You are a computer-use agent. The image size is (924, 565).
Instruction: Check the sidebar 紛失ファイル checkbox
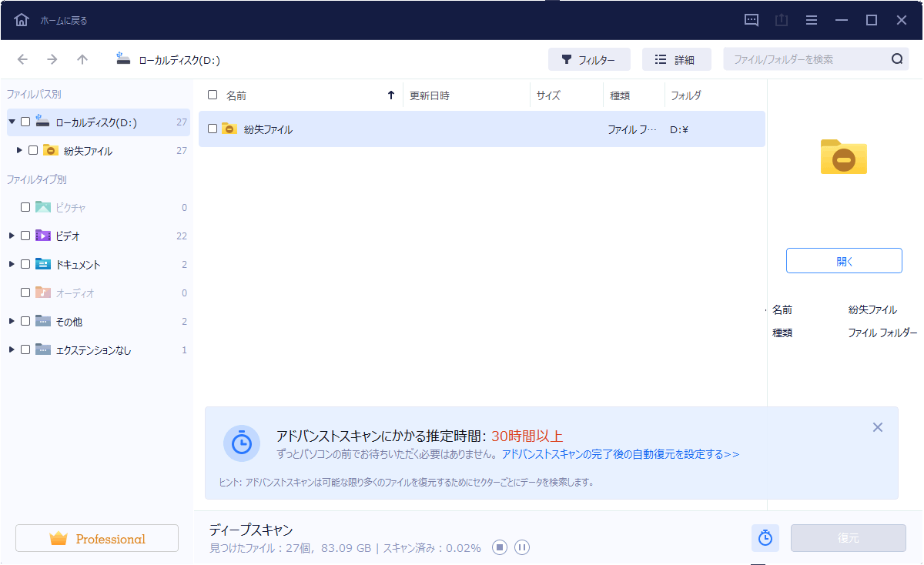point(33,150)
